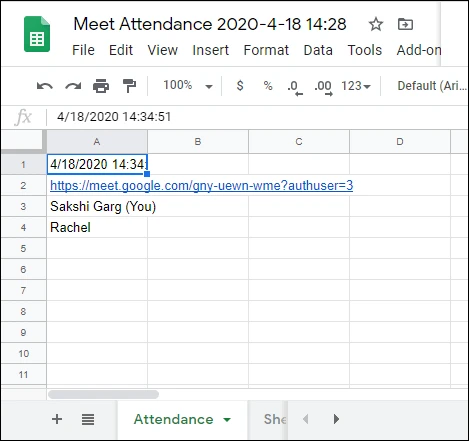Expand the 123 more formats dropdown
This screenshot has width=469, height=441.
tap(356, 86)
